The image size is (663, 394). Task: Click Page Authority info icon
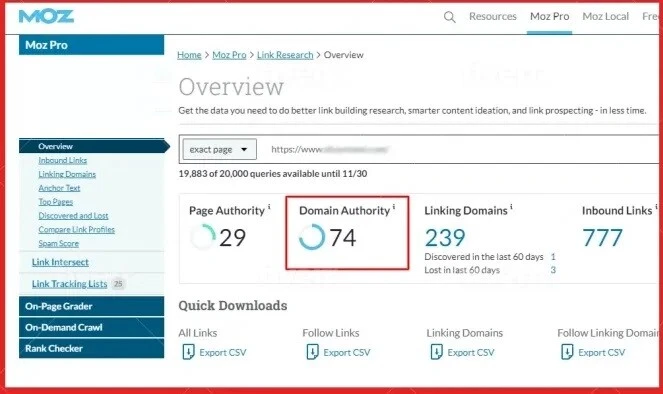(x=269, y=207)
